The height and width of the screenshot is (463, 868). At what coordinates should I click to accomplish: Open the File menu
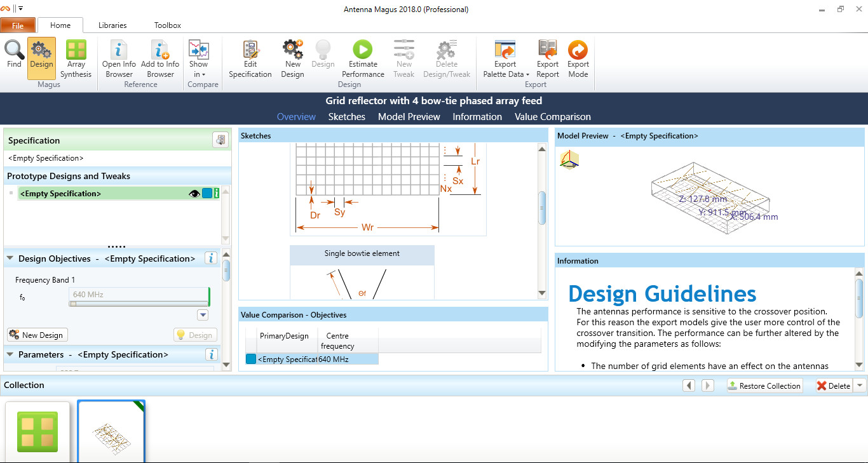pyautogui.click(x=18, y=25)
